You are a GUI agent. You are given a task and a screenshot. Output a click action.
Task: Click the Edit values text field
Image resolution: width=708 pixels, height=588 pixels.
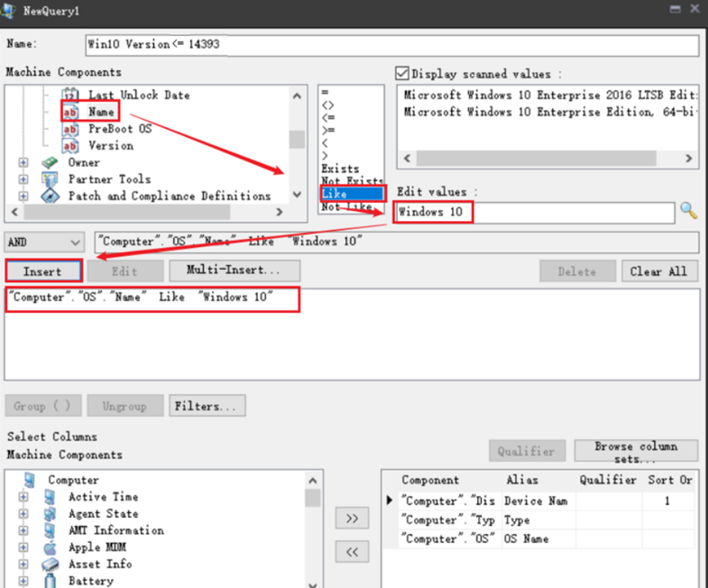click(535, 213)
